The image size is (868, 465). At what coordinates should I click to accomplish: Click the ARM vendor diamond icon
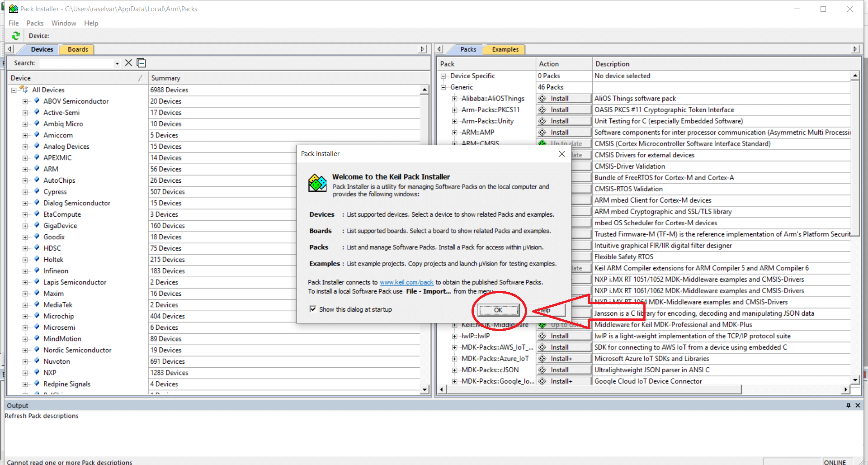coord(37,169)
